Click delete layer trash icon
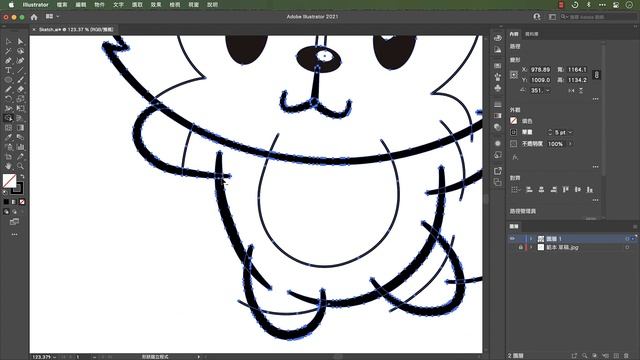 pyautogui.click(x=627, y=356)
